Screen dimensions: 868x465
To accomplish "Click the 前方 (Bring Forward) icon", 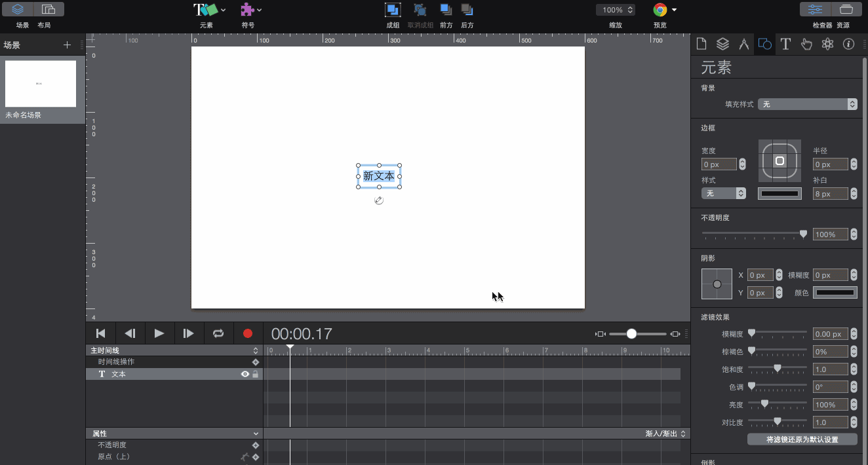I will coord(446,10).
